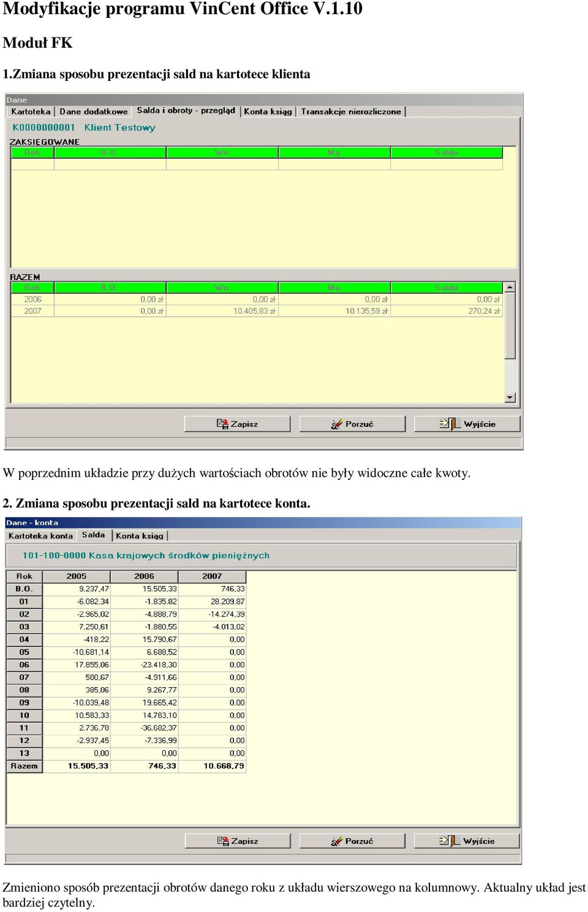This screenshot has height=912, width=588.
Task: Click the 101-100-0000 Kasa krajowych account title
Action: coord(146,555)
